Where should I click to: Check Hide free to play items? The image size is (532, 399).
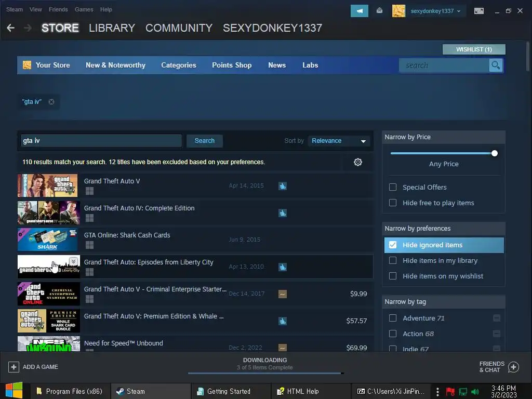coord(393,203)
